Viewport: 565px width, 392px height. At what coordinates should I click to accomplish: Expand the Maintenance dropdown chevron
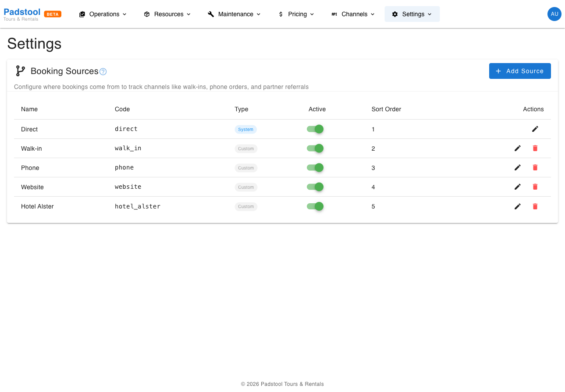pos(259,14)
